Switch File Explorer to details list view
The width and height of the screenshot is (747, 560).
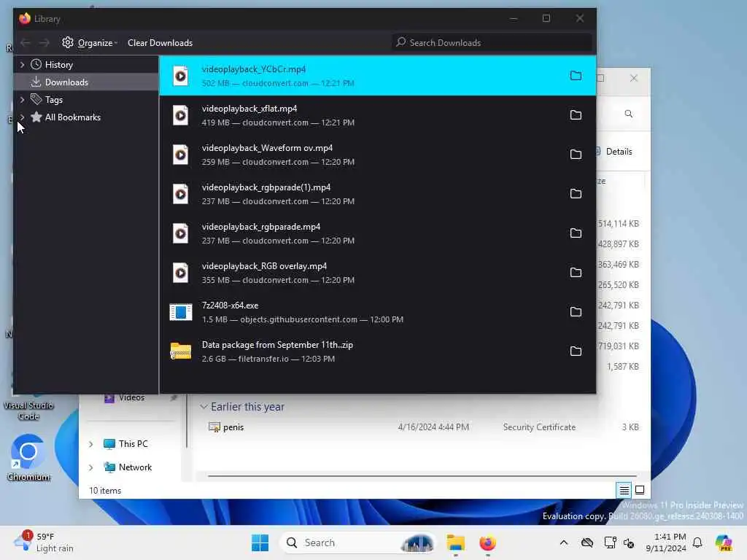pyautogui.click(x=624, y=490)
